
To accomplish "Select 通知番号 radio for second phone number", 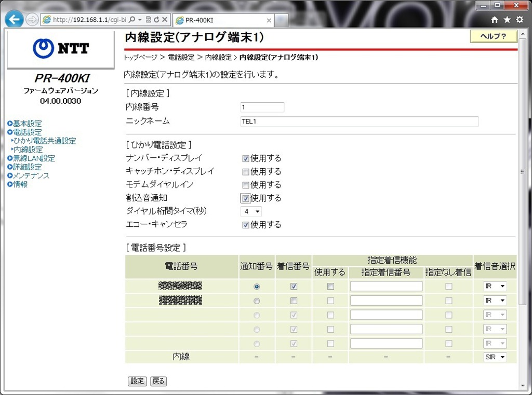I will (257, 301).
